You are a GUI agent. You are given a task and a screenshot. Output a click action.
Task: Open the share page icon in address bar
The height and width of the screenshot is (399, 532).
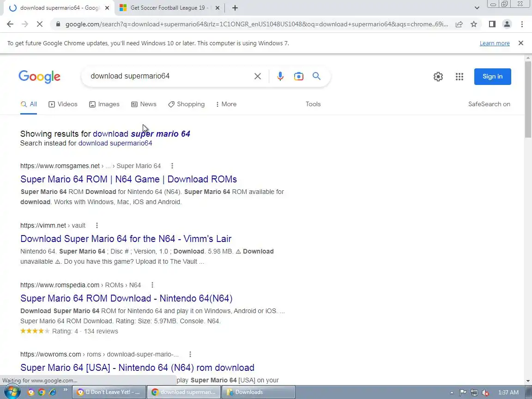point(459,24)
